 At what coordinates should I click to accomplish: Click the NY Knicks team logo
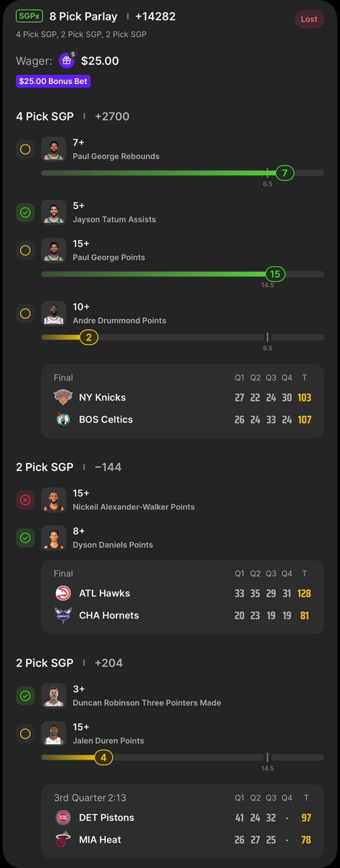pyautogui.click(x=64, y=397)
